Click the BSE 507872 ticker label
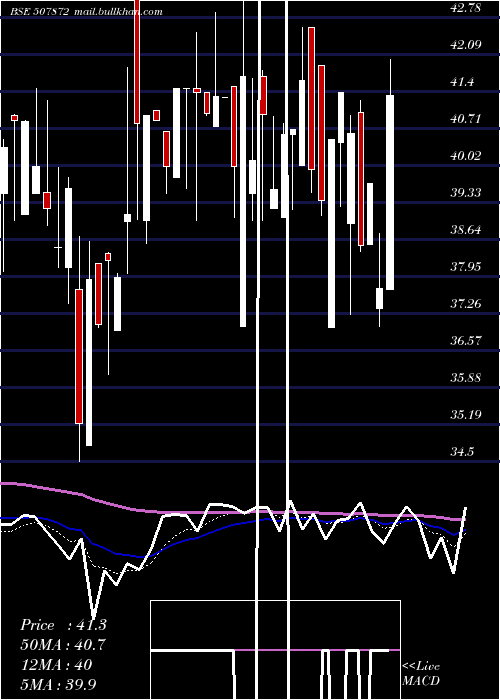This screenshot has width=500, height=700. pyautogui.click(x=40, y=12)
